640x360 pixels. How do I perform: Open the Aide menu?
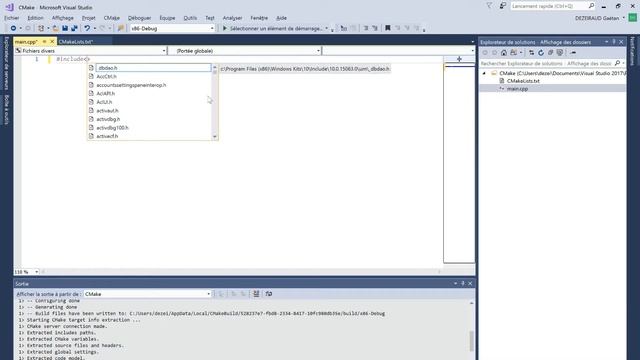click(x=281, y=18)
